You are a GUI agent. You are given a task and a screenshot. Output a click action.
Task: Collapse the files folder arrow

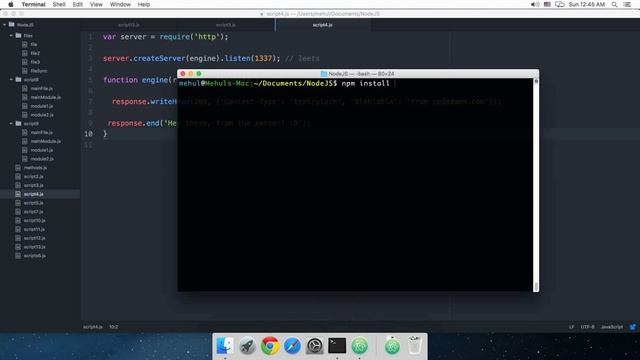(x=11, y=36)
